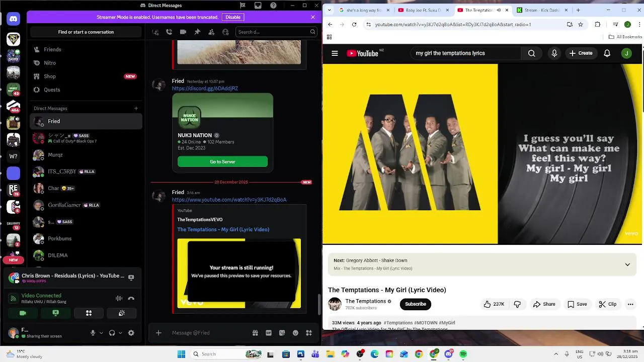The width and height of the screenshot is (644, 362).
Task: Attach a file with the plus button
Action: pos(158,333)
